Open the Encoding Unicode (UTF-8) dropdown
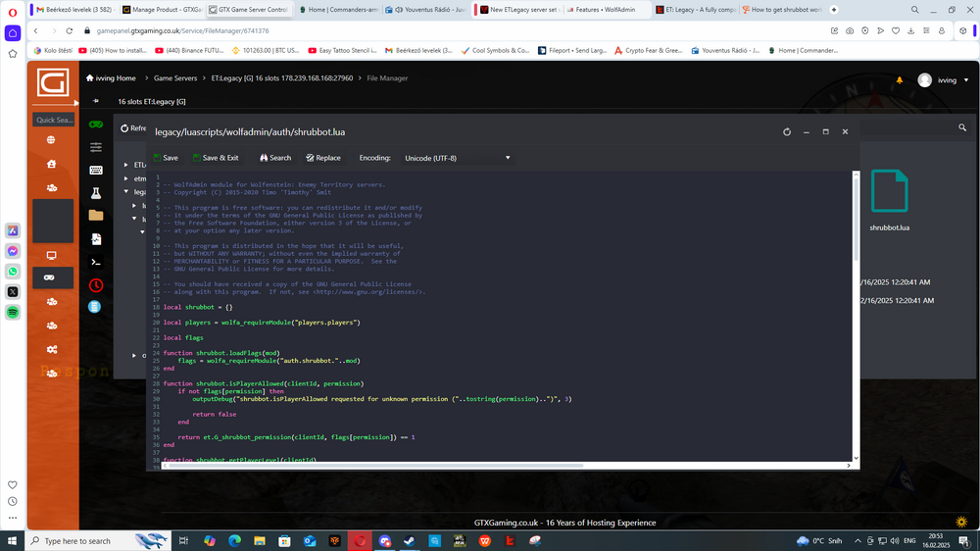980x551 pixels. pos(457,158)
